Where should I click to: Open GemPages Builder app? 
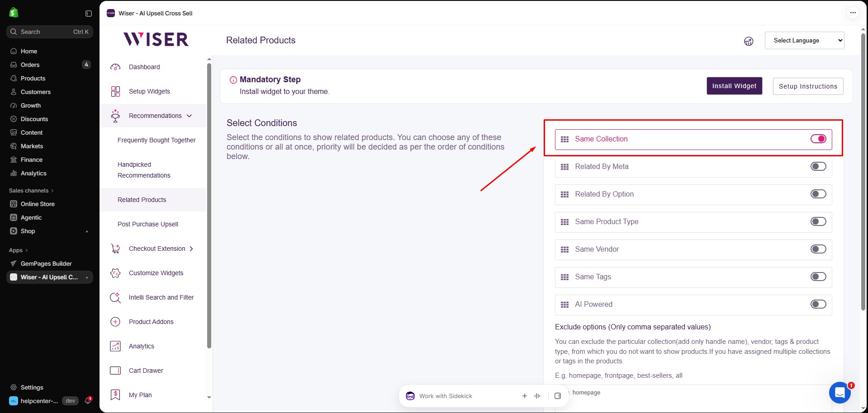tap(46, 263)
